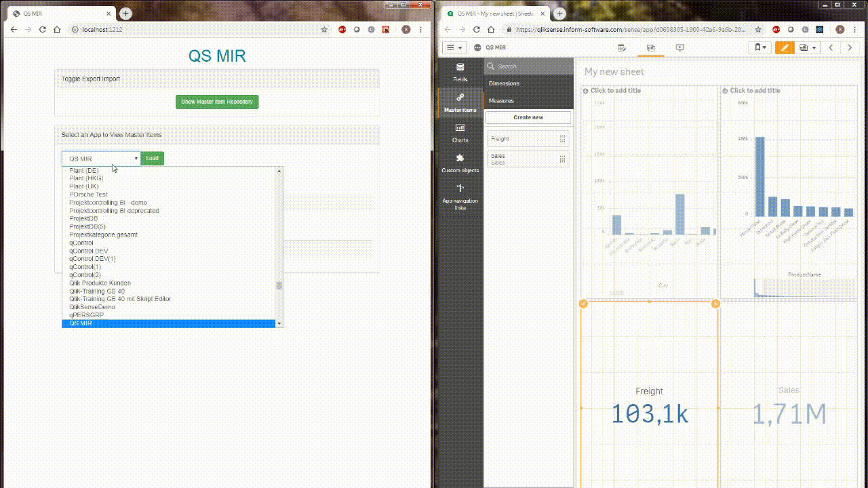Click dropdown list scroll down arrow
The width and height of the screenshot is (868, 488).
[279, 324]
